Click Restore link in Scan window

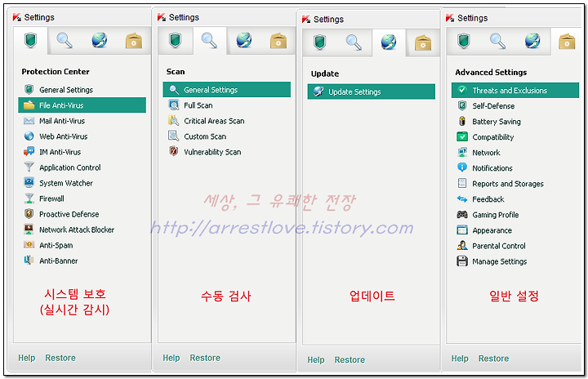(205, 358)
